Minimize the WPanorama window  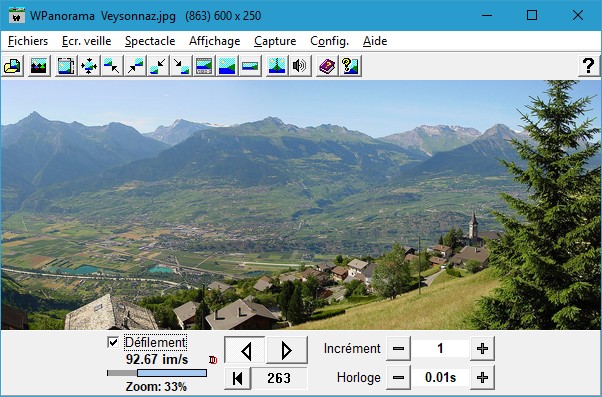click(x=487, y=15)
